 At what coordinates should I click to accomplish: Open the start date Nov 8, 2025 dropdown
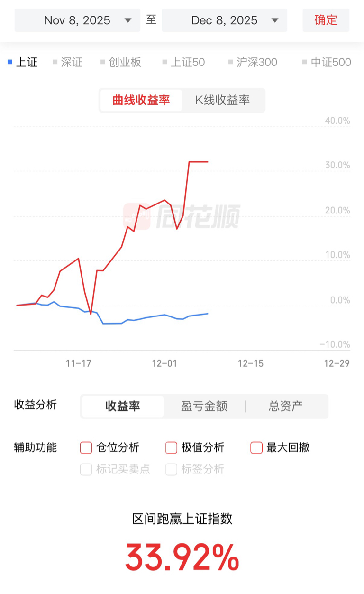point(77,20)
